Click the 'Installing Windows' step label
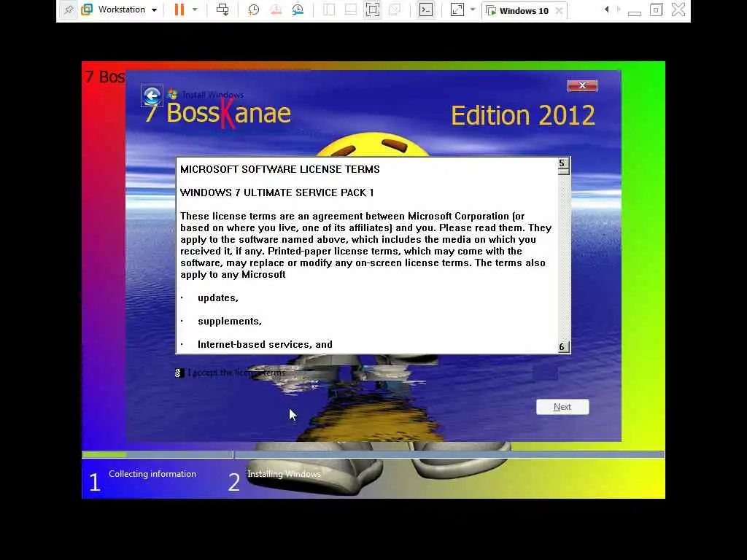 tap(285, 474)
